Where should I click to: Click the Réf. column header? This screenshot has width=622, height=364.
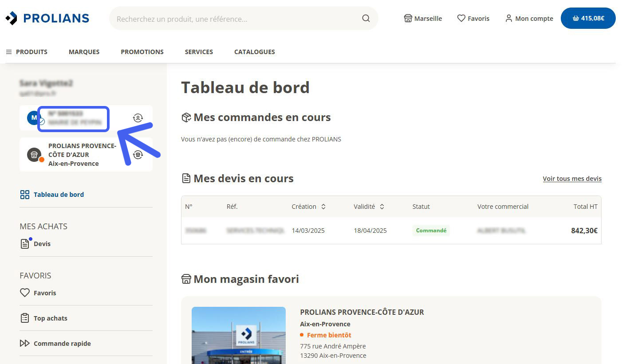pyautogui.click(x=232, y=207)
